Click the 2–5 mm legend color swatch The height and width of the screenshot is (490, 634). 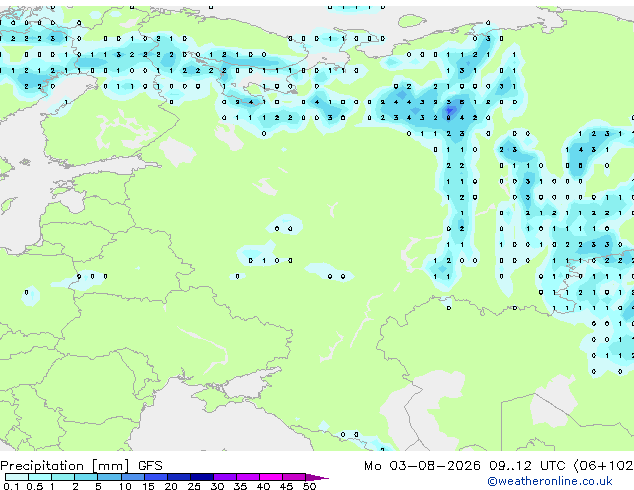[86, 477]
